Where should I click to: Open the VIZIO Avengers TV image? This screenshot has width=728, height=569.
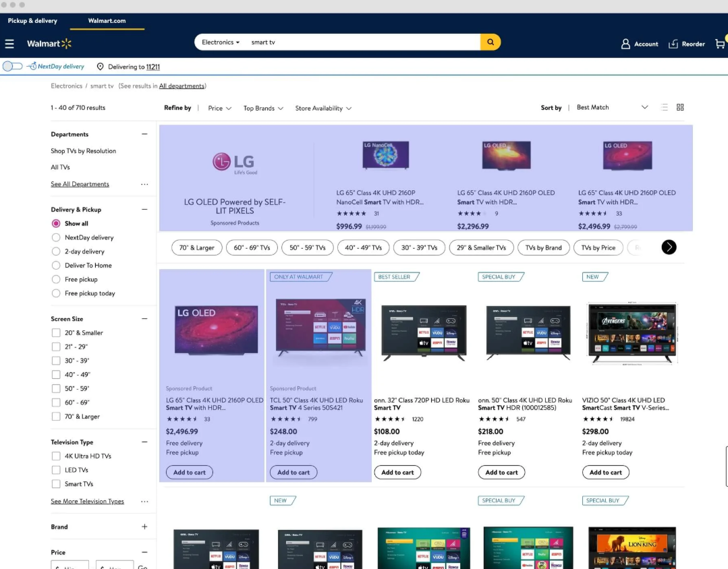632,333
